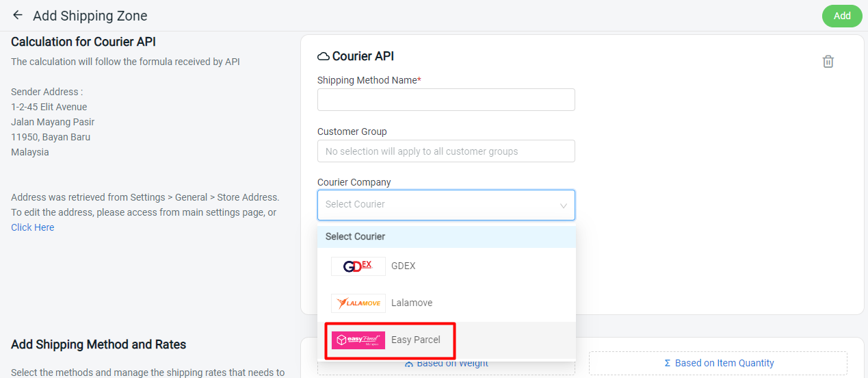
Task: Click the back arrow beside Add Shipping Zone
Action: [x=18, y=15]
